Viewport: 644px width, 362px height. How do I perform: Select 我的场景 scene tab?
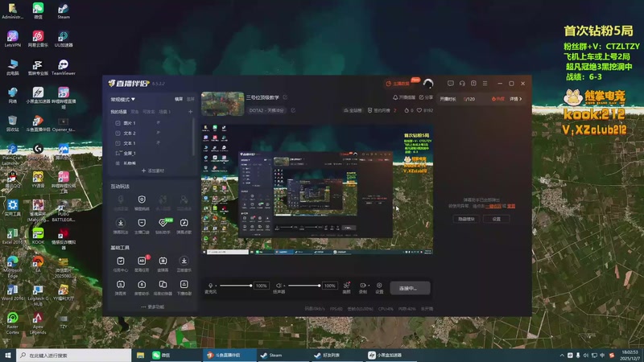click(118, 112)
